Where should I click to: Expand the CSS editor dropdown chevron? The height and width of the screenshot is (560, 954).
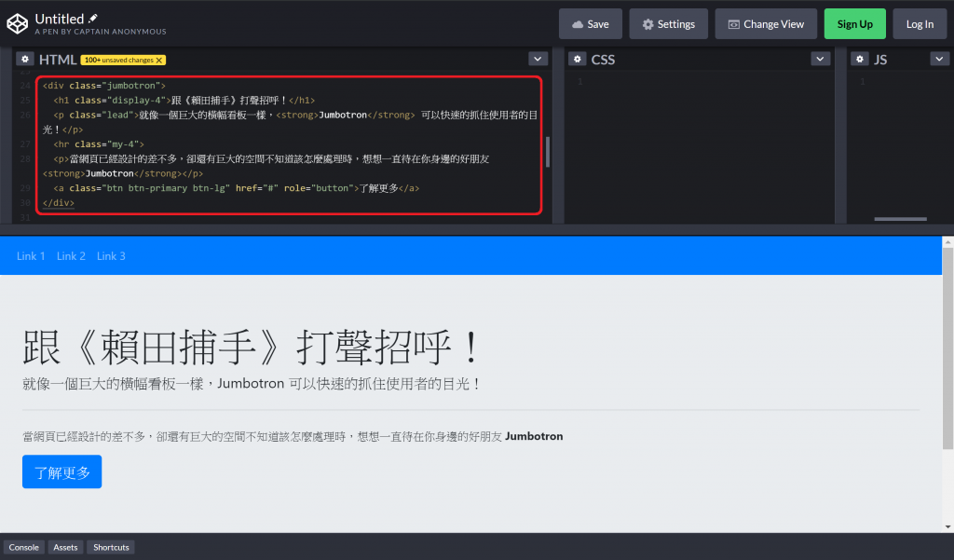point(820,59)
